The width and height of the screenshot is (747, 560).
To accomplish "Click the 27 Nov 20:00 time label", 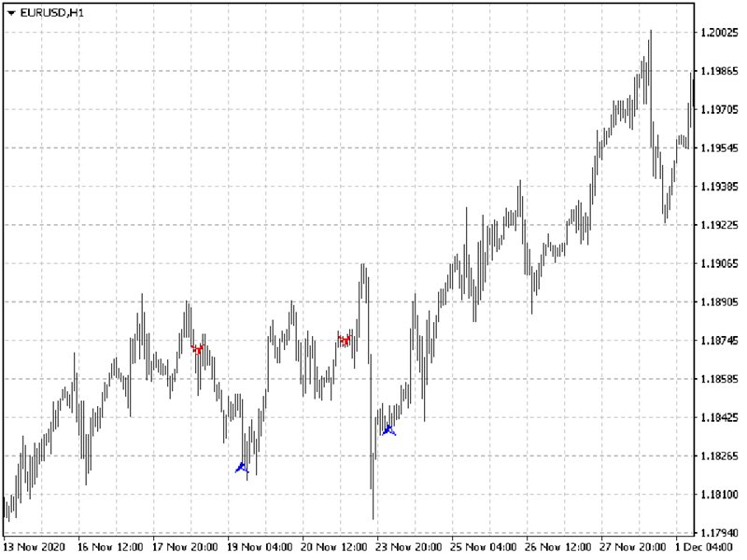I will click(633, 547).
